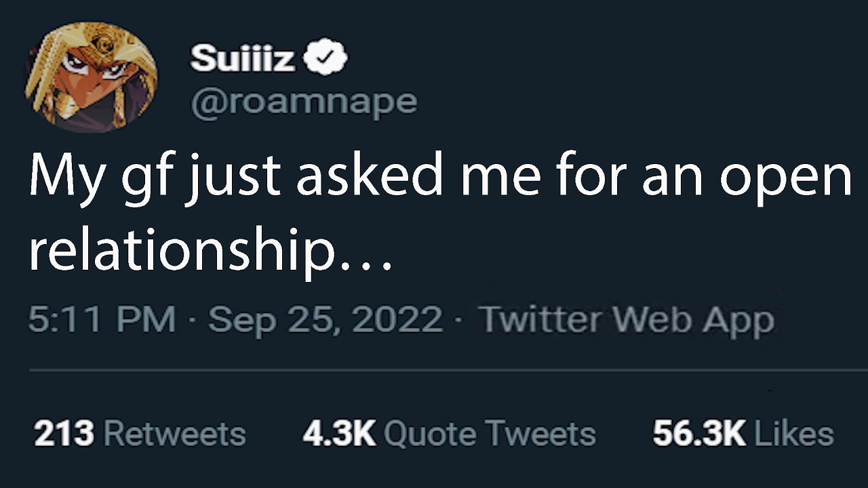Click the 5:11 PM timestamp
Screen dimensions: 868x488
click(x=102, y=319)
